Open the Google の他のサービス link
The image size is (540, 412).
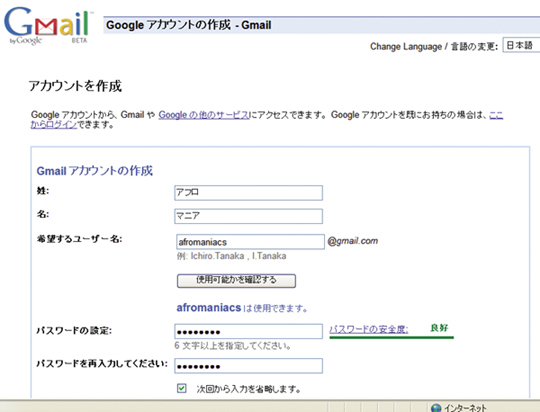[203, 115]
